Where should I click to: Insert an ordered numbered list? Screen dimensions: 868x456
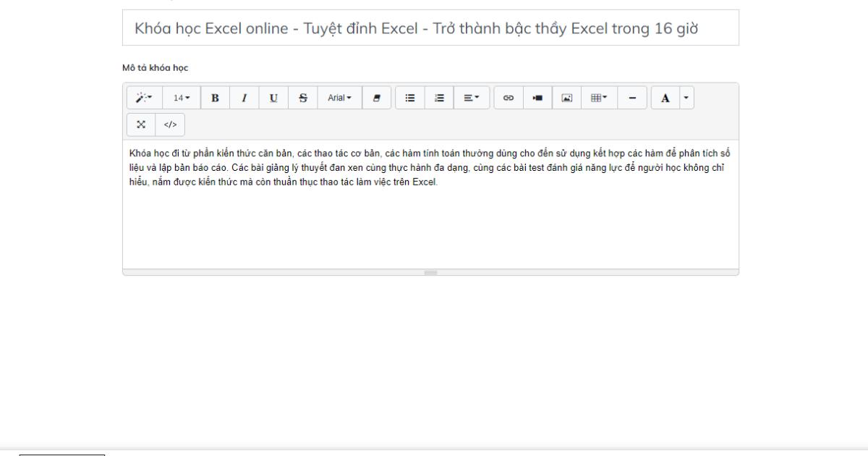pos(438,97)
